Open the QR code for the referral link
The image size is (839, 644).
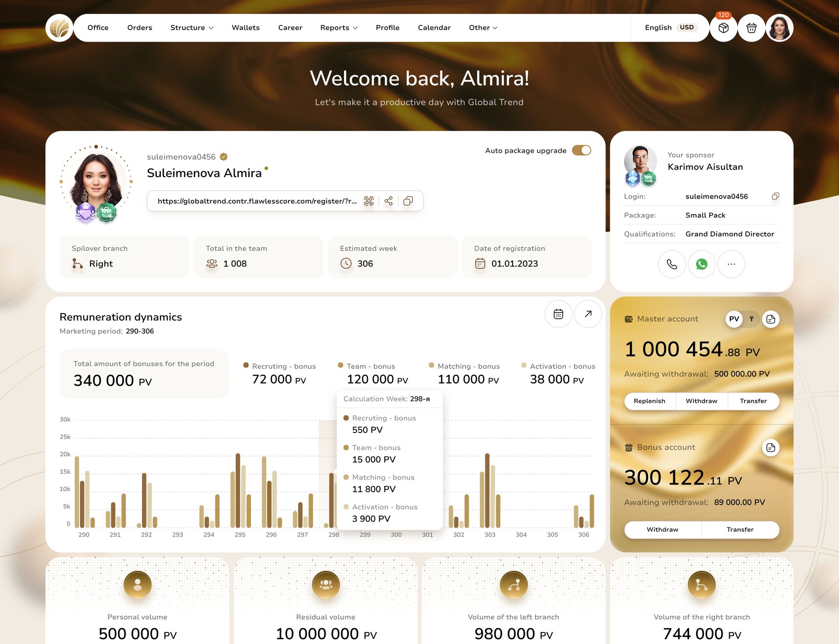click(369, 201)
